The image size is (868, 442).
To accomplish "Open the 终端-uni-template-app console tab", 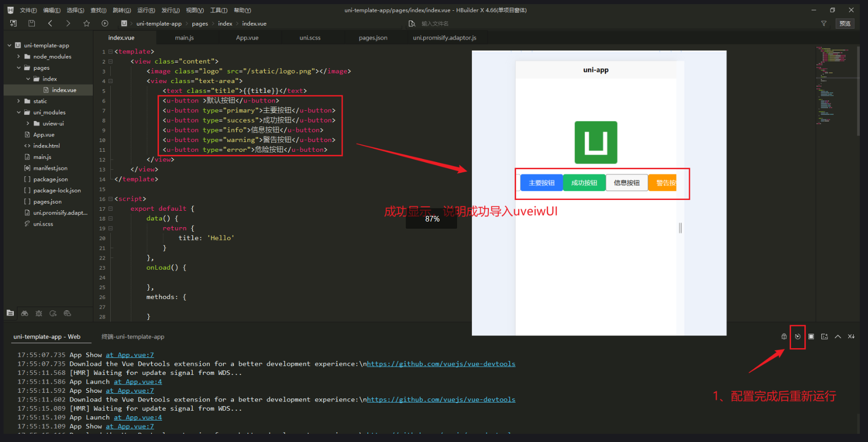I will pyautogui.click(x=133, y=337).
